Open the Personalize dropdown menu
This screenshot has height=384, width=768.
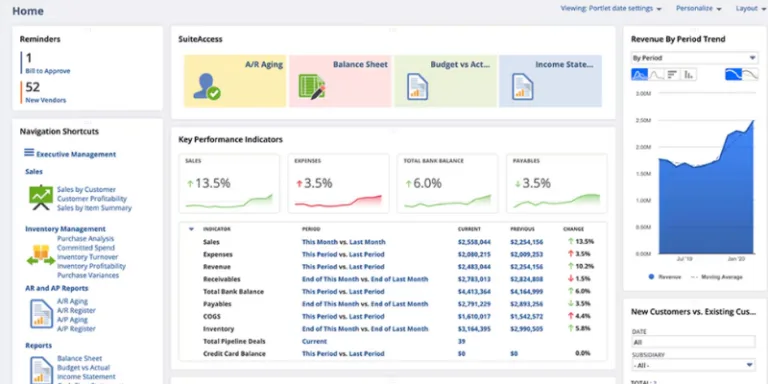coord(698,9)
